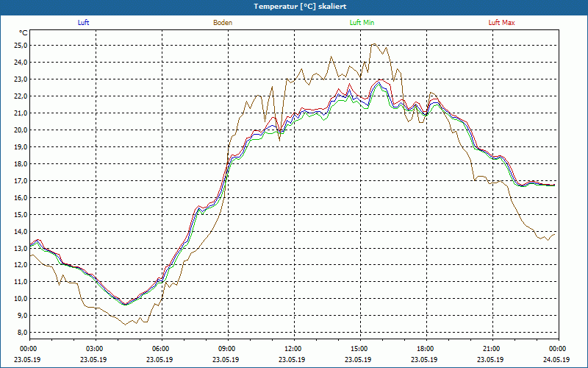Click the red Luft Max legend label
The height and width of the screenshot is (368, 588).
501,23
